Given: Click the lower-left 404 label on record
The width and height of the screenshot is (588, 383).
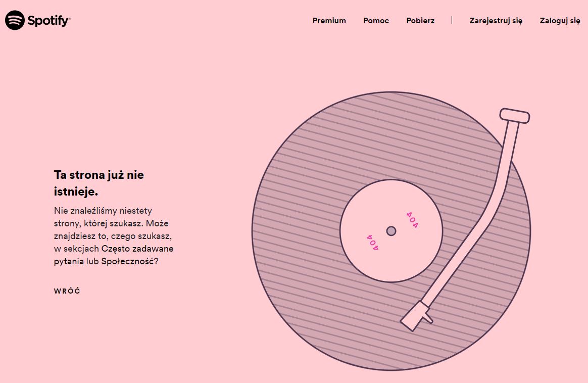Looking at the screenshot, I should click(372, 243).
